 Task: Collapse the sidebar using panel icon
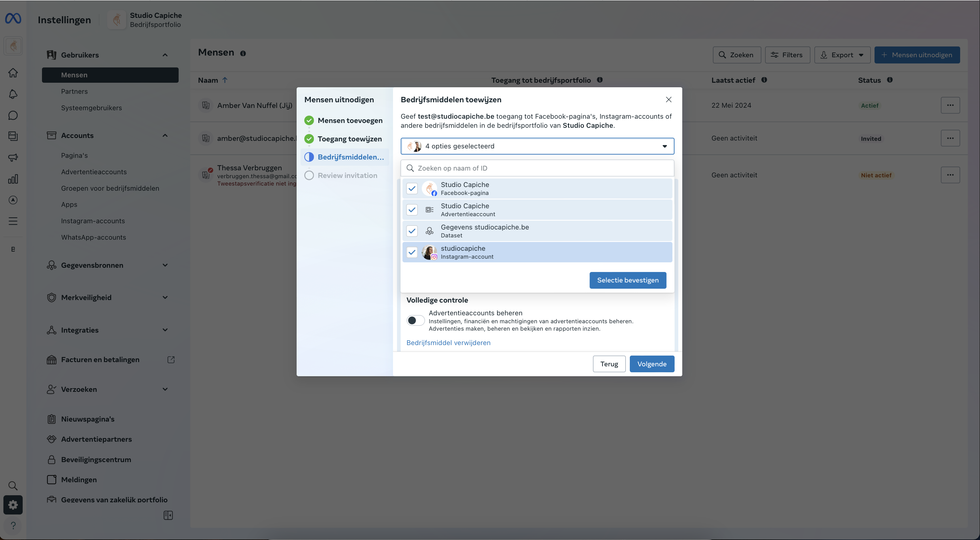point(168,515)
